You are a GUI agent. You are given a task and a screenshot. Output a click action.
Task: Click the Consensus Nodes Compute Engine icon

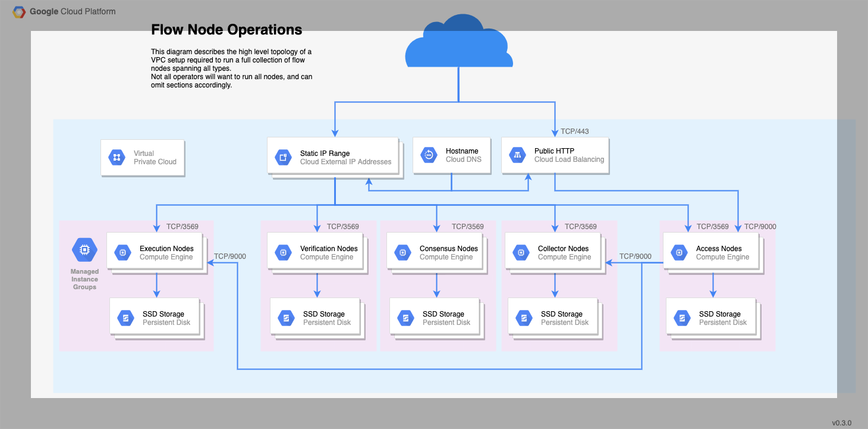coord(402,252)
